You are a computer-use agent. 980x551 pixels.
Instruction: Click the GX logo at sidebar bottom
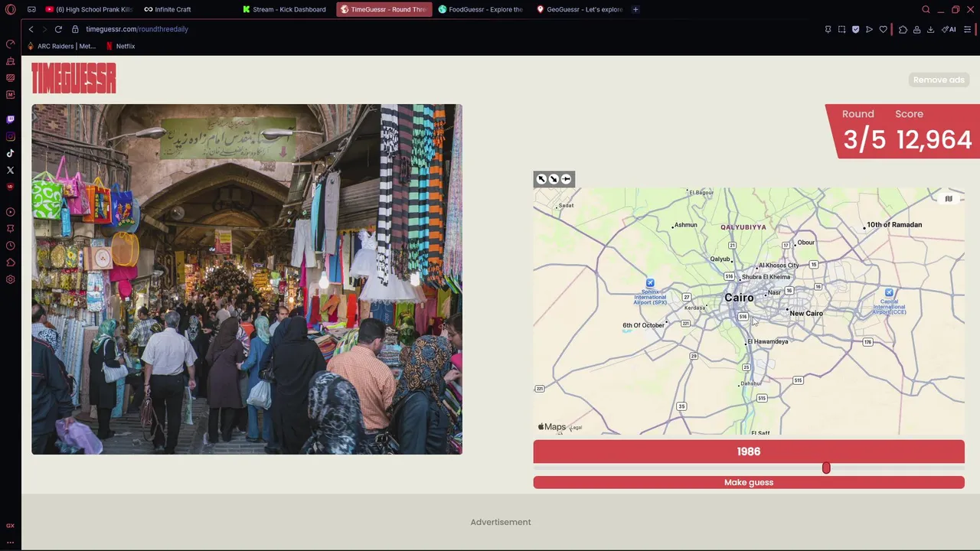(x=10, y=526)
